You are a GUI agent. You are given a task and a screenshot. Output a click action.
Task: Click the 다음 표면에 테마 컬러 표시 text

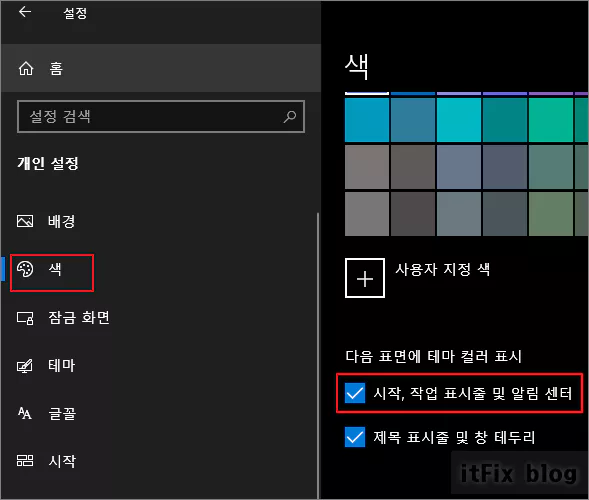[433, 356]
